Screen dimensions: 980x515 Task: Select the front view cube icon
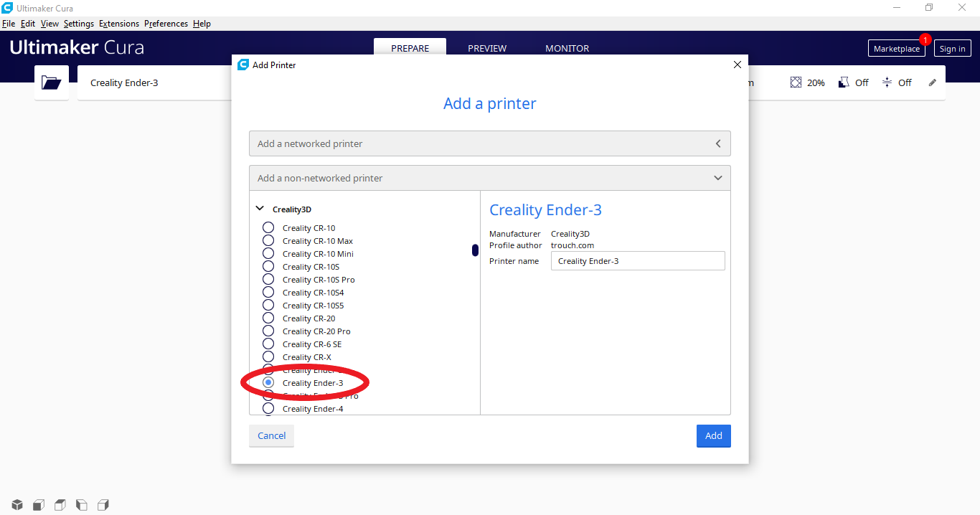click(39, 505)
